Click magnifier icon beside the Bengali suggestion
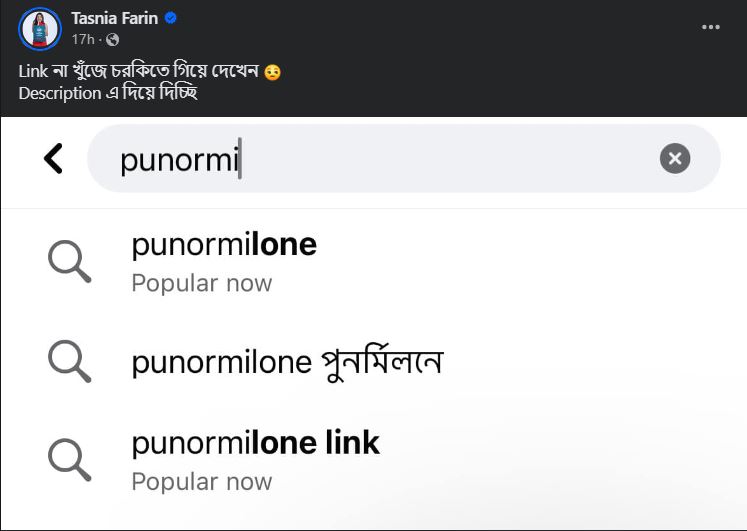 70,361
